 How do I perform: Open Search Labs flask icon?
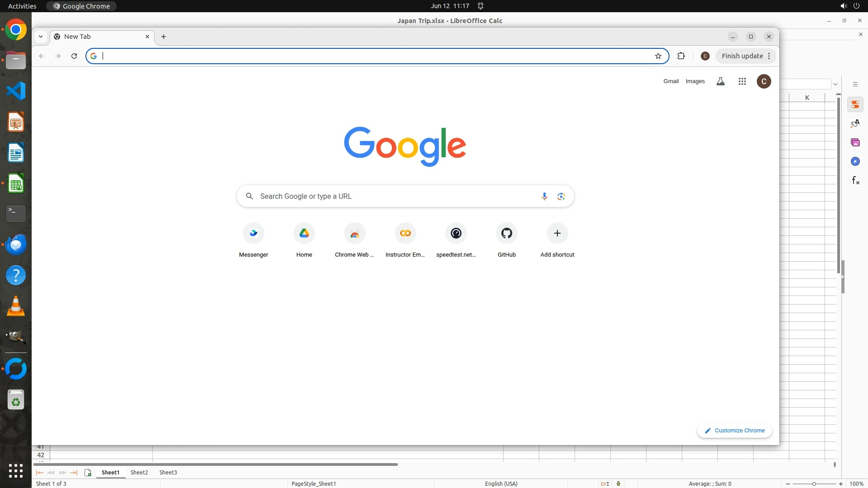point(721,81)
